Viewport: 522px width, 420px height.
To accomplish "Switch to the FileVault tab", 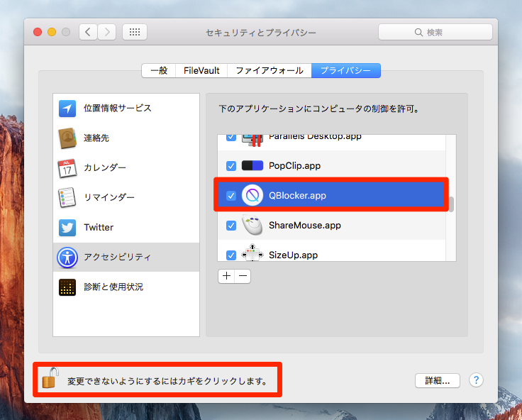I will point(201,71).
